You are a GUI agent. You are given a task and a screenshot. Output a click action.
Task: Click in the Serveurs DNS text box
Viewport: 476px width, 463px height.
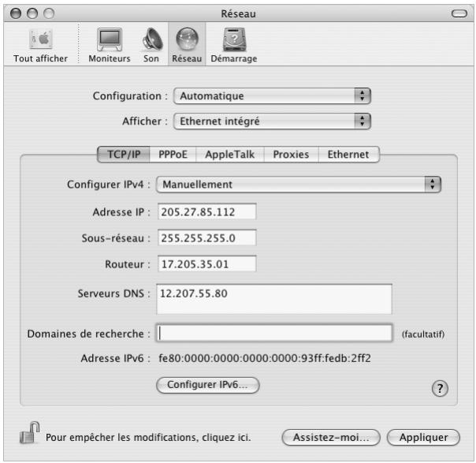(x=274, y=299)
